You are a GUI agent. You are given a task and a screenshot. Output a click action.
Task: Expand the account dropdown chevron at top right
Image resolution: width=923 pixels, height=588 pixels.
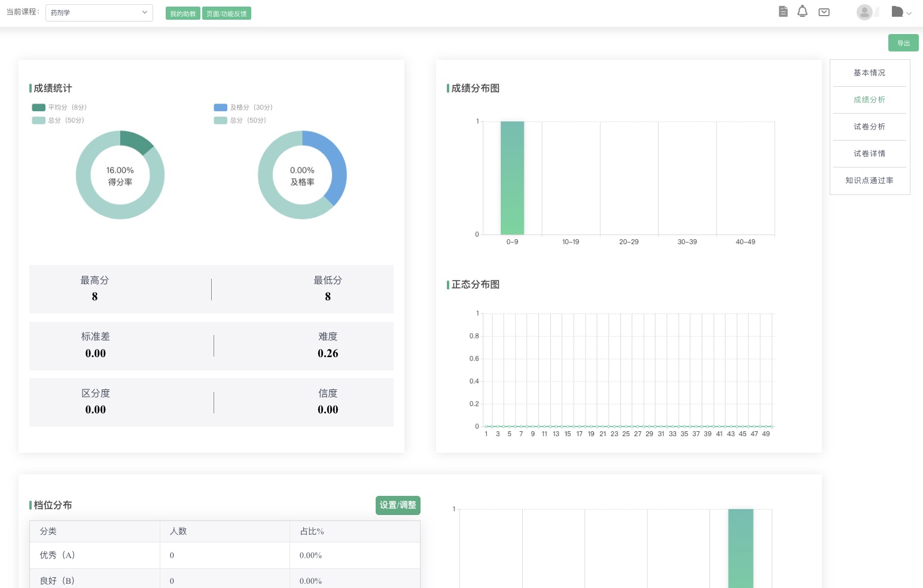pos(909,13)
